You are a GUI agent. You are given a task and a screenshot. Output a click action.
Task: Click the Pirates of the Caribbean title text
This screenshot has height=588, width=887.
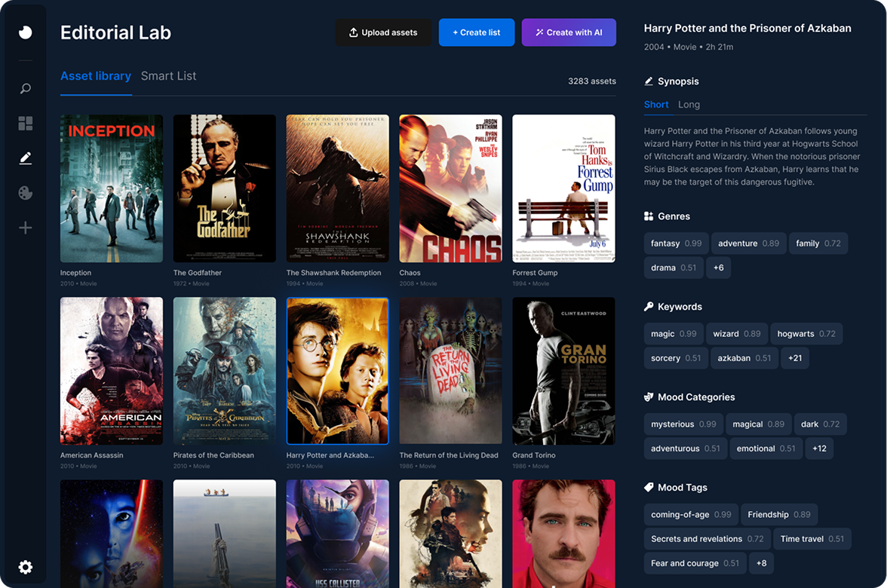213,455
